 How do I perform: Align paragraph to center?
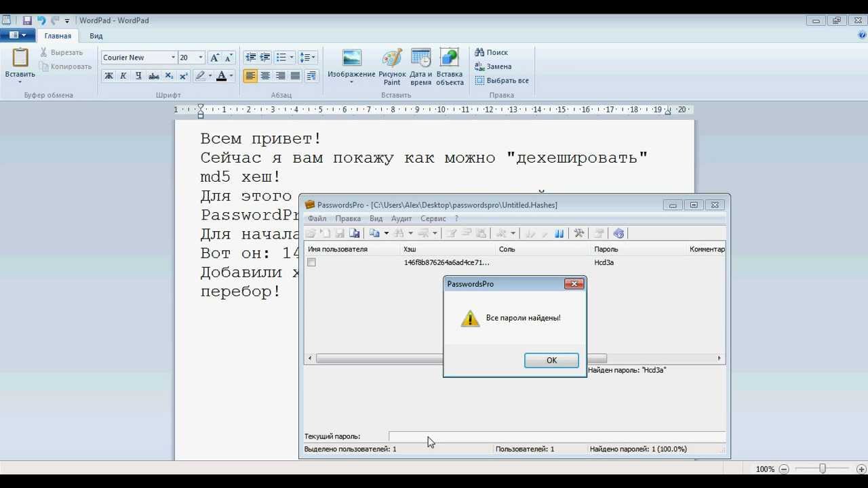[x=265, y=76]
